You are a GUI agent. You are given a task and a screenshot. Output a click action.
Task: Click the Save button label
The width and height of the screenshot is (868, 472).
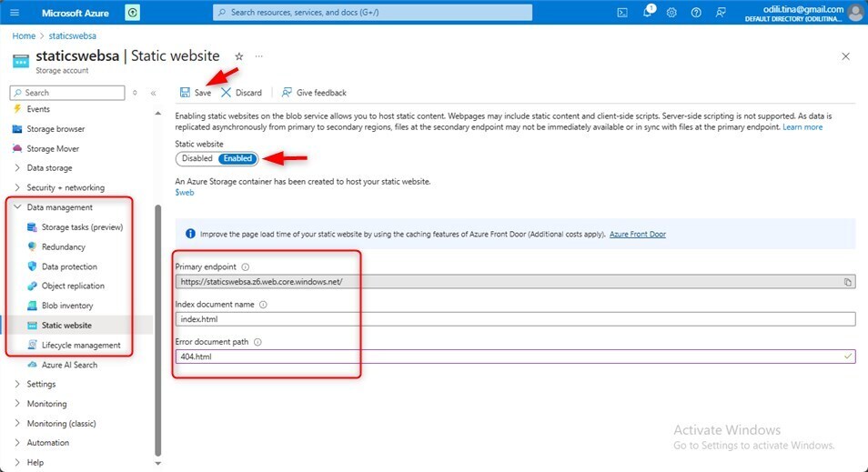pos(203,93)
